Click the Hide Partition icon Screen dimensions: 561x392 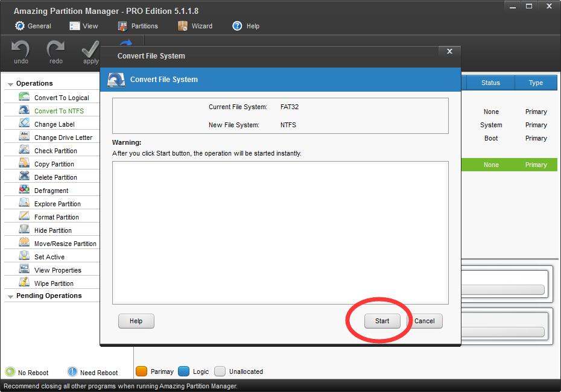click(x=24, y=229)
